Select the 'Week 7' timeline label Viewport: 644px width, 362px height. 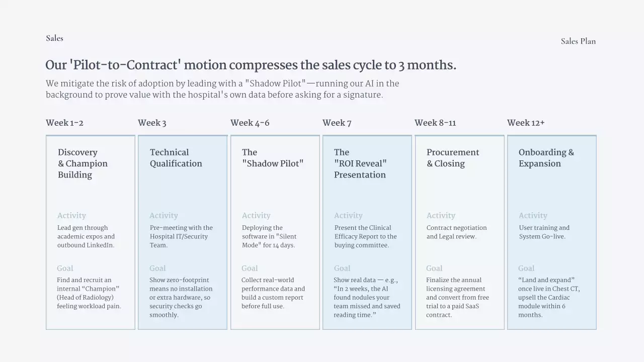337,123
